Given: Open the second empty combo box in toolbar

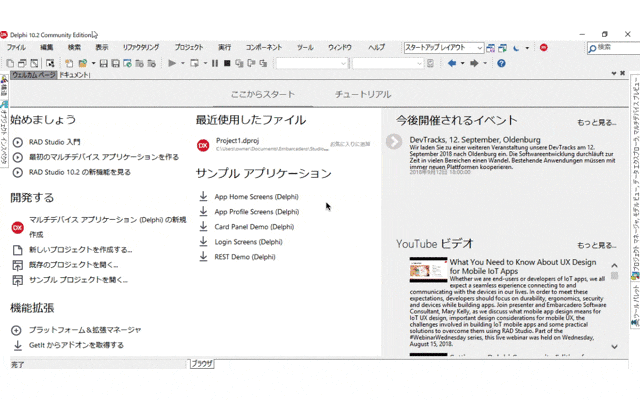Looking at the screenshot, I should tap(388, 64).
